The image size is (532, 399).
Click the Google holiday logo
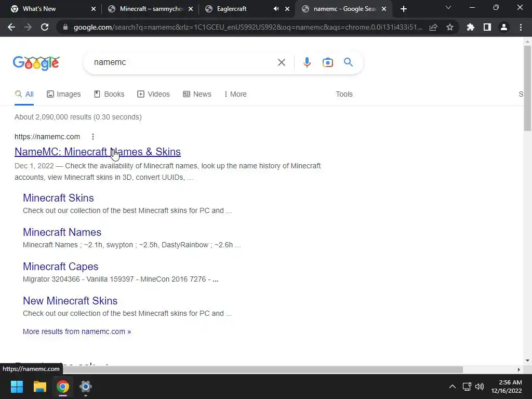point(36,63)
